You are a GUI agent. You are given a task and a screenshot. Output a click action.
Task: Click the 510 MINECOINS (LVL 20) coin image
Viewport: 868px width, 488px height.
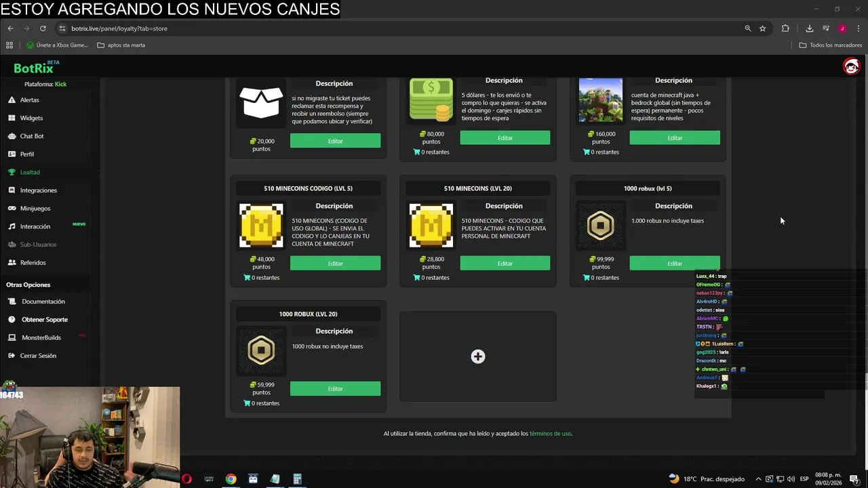431,226
